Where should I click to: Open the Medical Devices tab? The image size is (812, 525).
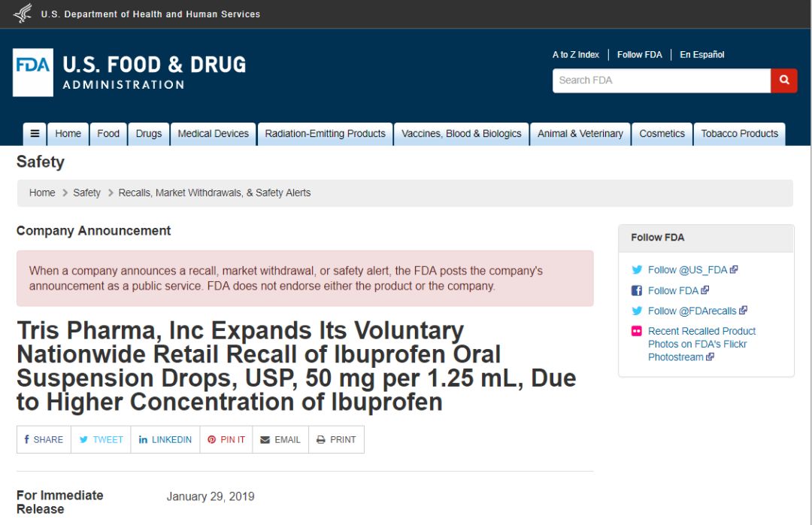214,134
